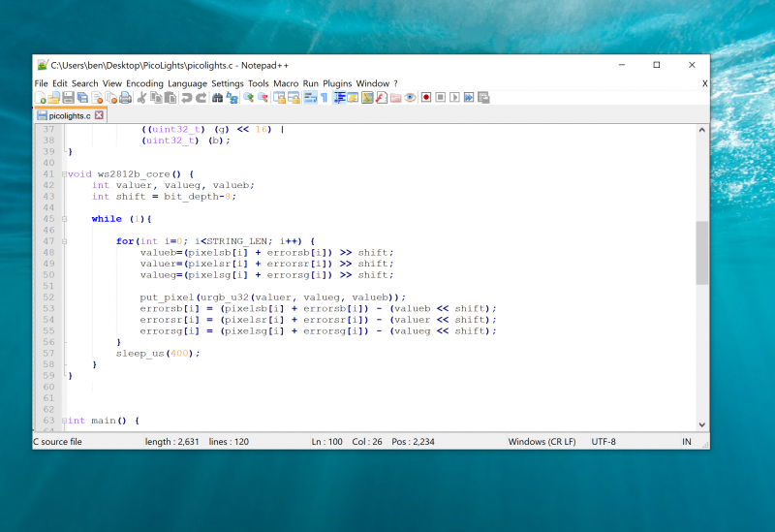Close the picolights.c tab with red X
The image size is (775, 532).
99,115
